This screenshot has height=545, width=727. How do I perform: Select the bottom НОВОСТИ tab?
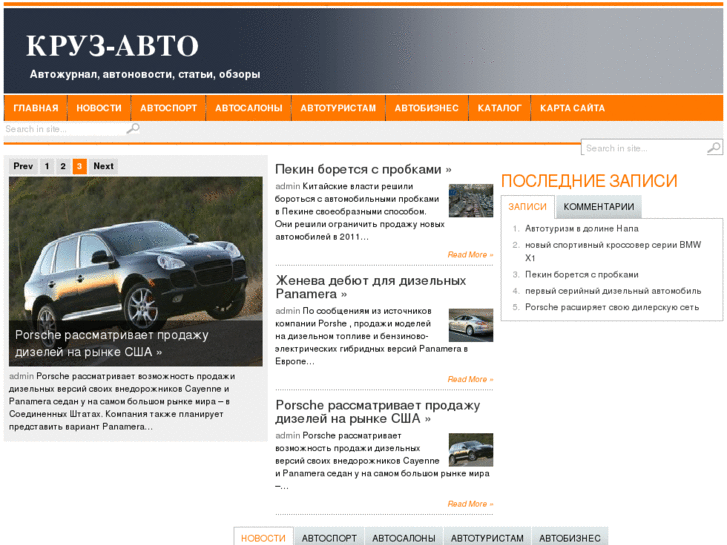(x=263, y=538)
